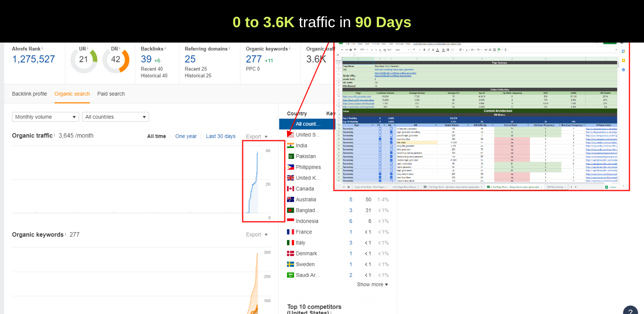This screenshot has width=644, height=314.
Task: Open All countries dropdown
Action: click(115, 117)
